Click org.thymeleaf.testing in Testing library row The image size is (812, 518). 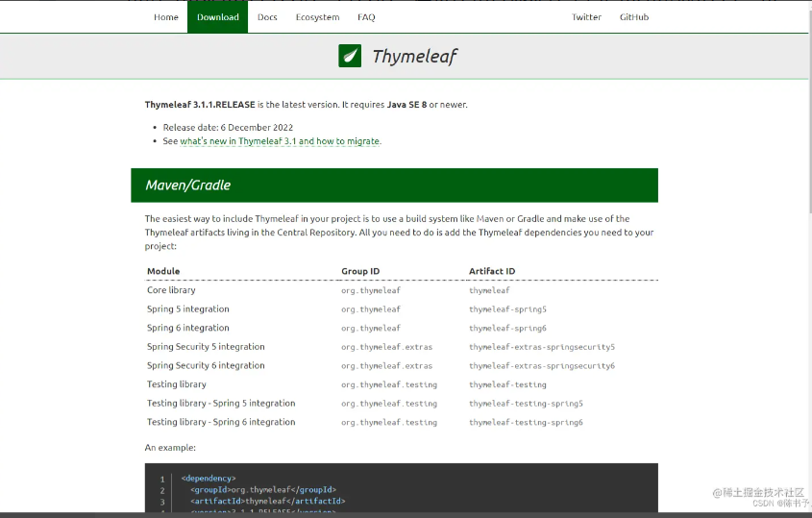pyautogui.click(x=389, y=384)
